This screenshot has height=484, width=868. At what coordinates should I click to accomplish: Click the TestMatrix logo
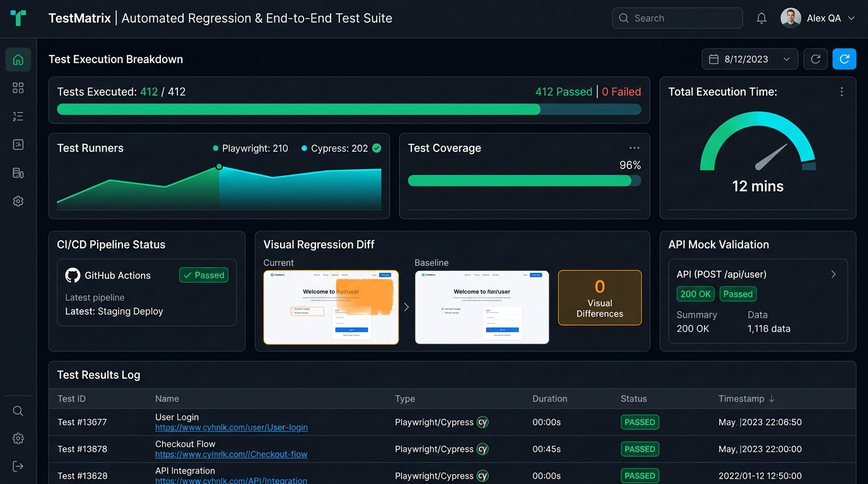click(18, 18)
